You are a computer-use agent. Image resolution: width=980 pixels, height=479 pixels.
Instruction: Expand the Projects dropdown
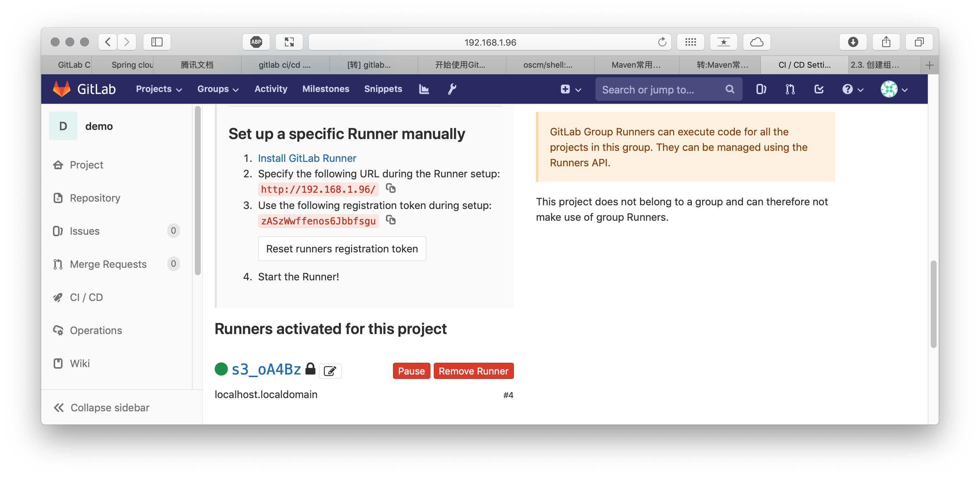point(159,89)
